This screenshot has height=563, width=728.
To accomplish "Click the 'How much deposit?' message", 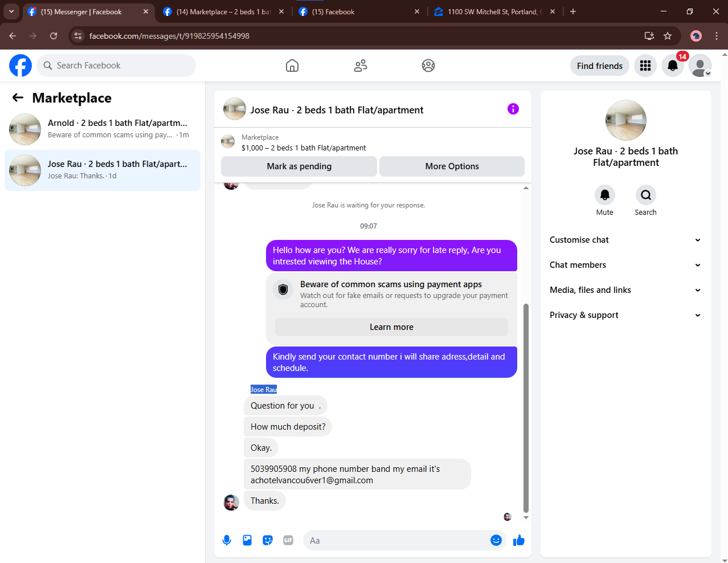I will [288, 427].
